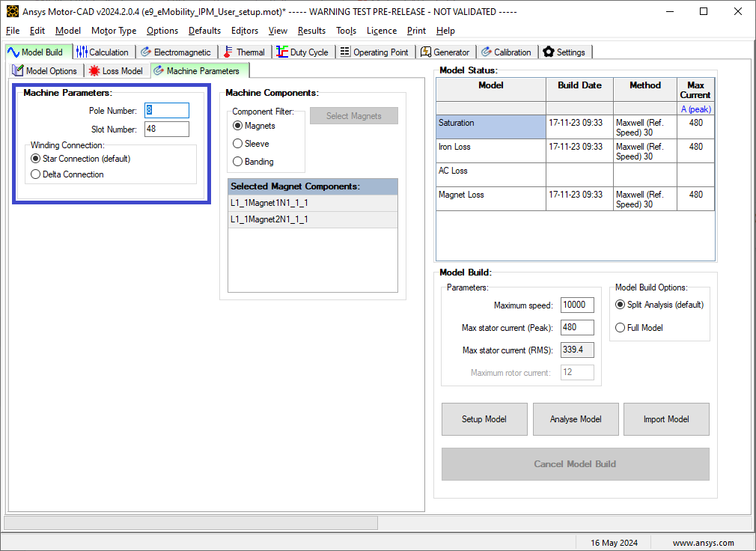Image resolution: width=756 pixels, height=551 pixels.
Task: Switch to the Operating Point tab
Action: pyautogui.click(x=374, y=52)
